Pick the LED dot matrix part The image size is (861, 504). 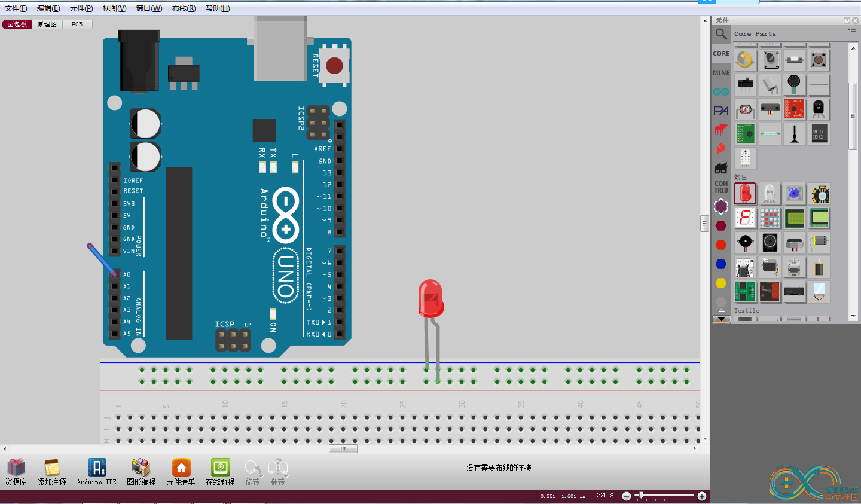coord(770,218)
